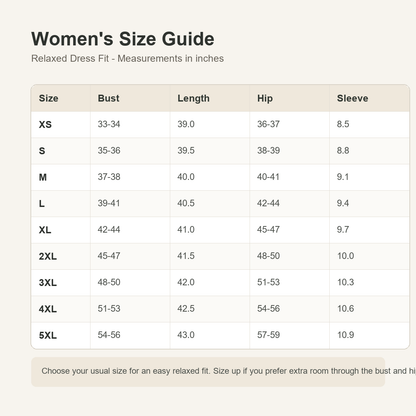Select the 3XL size row label
This screenshot has width=416, height=416.
coord(48,282)
